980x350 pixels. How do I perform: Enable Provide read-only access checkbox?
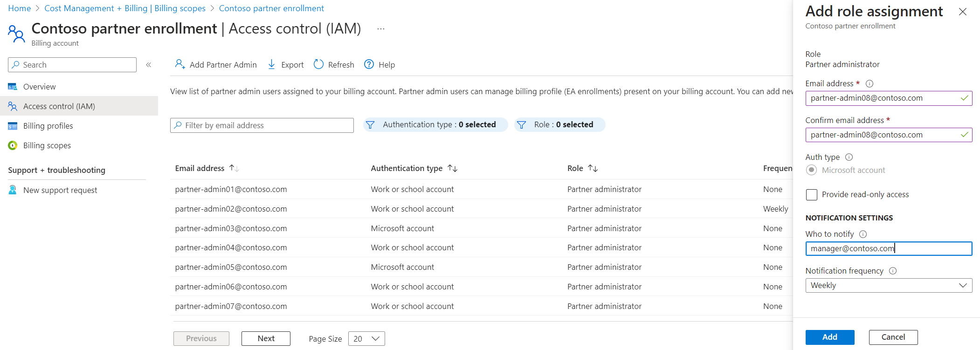(812, 195)
